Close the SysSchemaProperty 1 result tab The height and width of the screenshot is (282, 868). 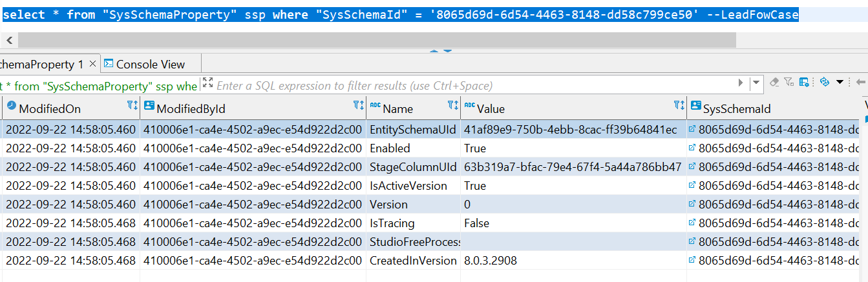pos(92,64)
